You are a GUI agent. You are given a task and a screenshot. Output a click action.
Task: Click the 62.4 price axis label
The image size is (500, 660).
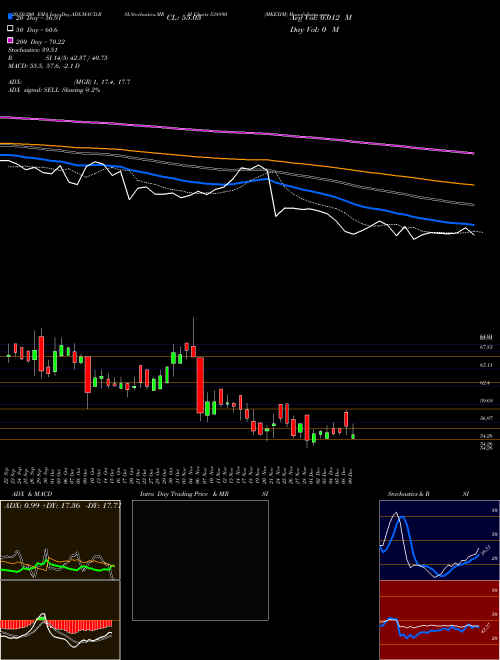pyautogui.click(x=485, y=383)
